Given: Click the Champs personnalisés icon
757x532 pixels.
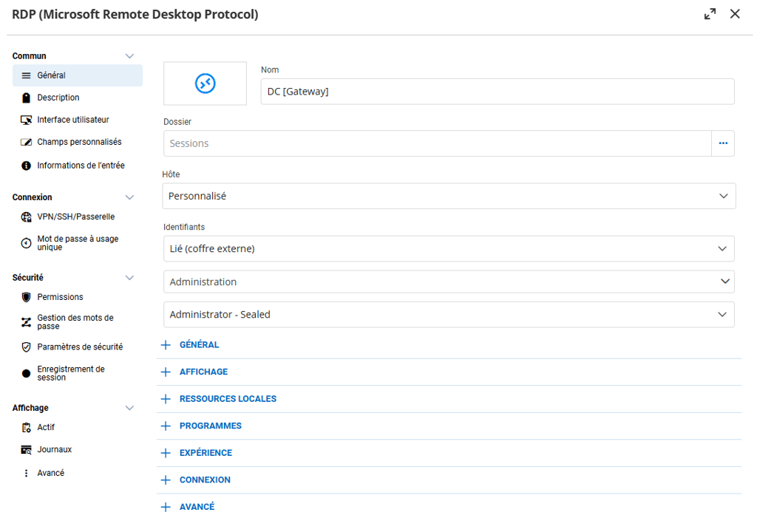Looking at the screenshot, I should (26, 142).
